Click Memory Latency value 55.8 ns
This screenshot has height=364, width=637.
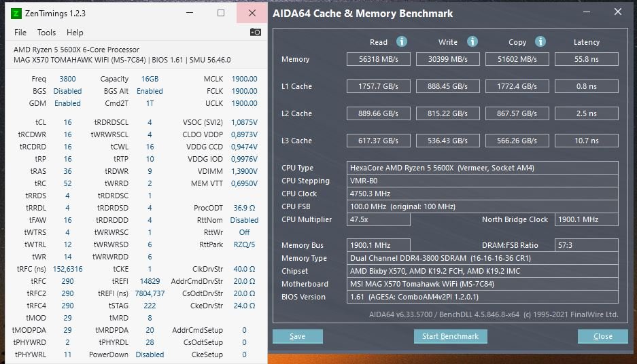click(x=587, y=59)
